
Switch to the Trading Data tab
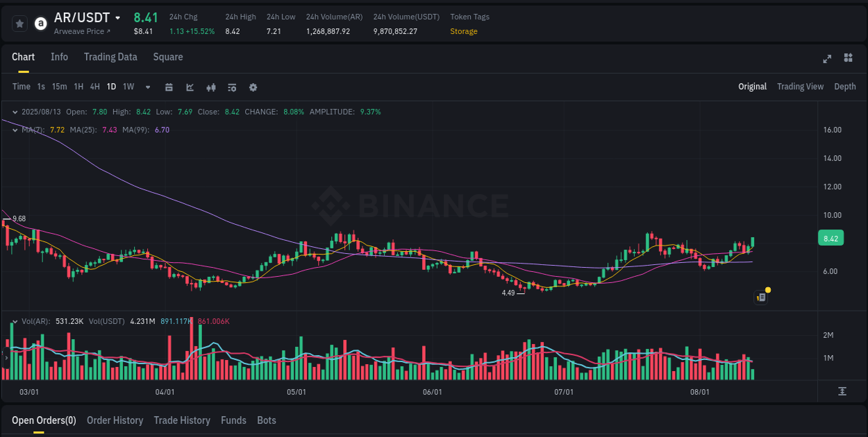[x=110, y=57]
